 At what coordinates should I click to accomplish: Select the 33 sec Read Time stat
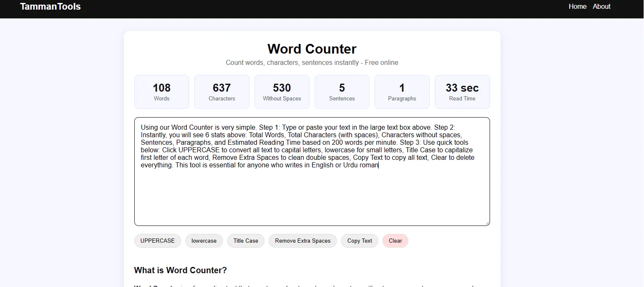coord(462,92)
